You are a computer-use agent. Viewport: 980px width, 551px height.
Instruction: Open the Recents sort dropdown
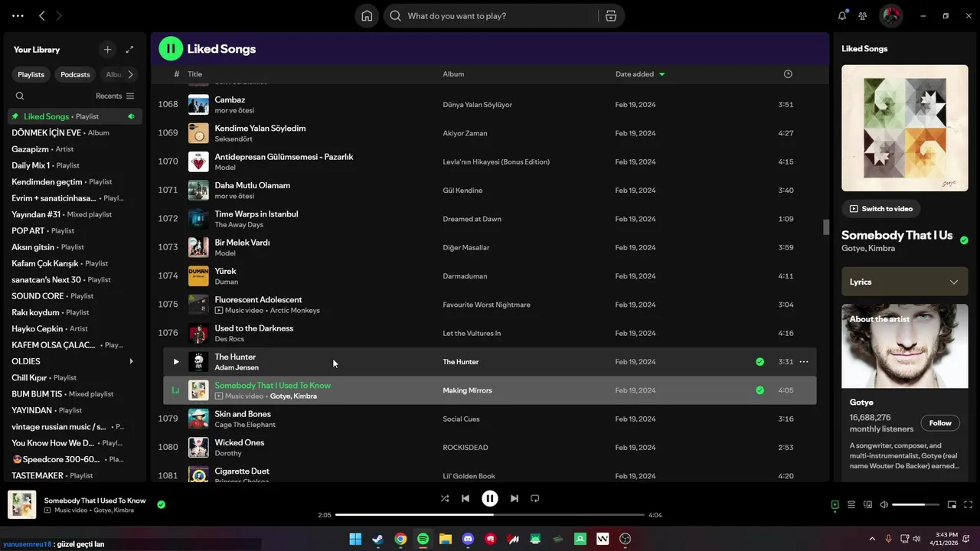click(115, 96)
